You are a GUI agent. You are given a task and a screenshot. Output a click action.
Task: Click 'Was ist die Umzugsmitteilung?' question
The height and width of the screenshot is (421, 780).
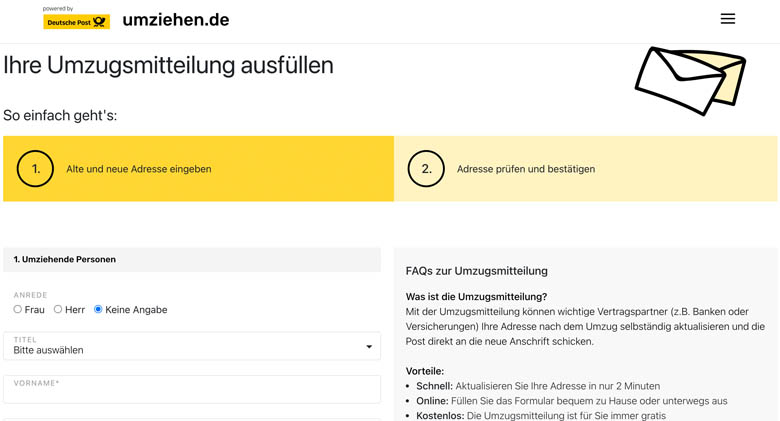tap(476, 297)
